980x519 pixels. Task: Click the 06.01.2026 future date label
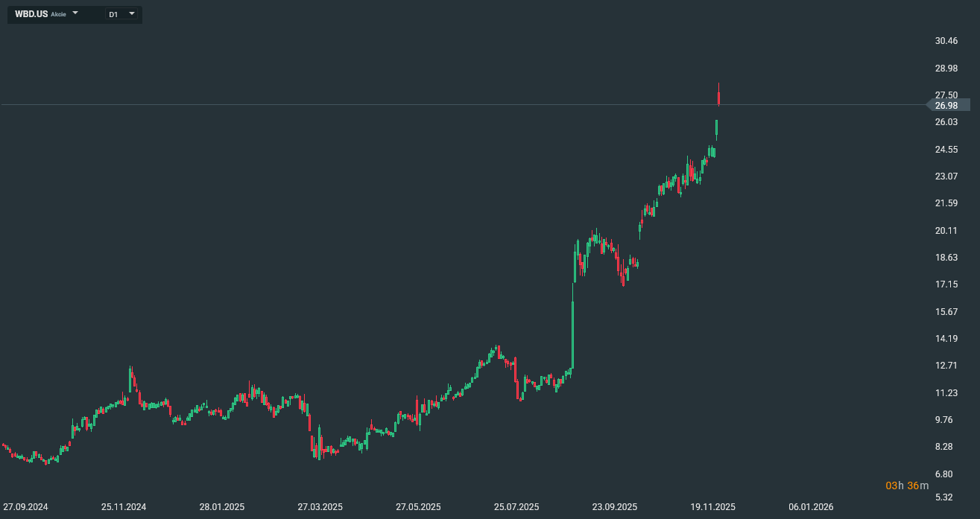click(x=812, y=507)
